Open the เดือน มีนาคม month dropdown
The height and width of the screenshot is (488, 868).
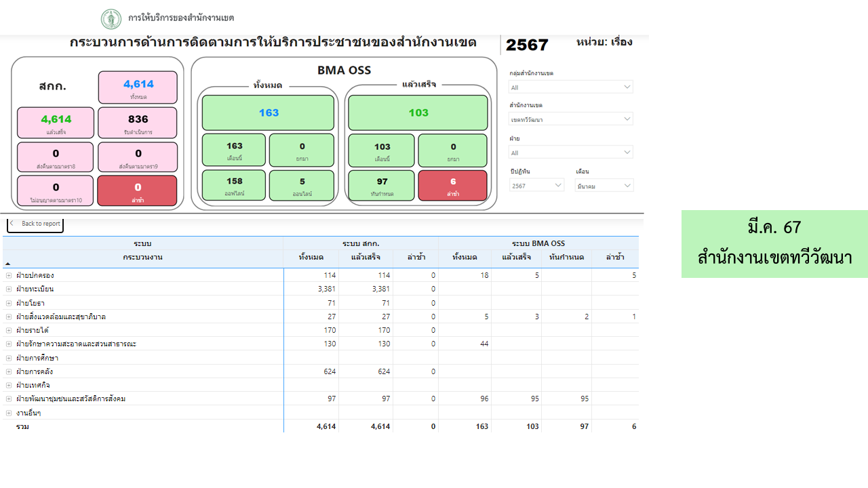[604, 186]
